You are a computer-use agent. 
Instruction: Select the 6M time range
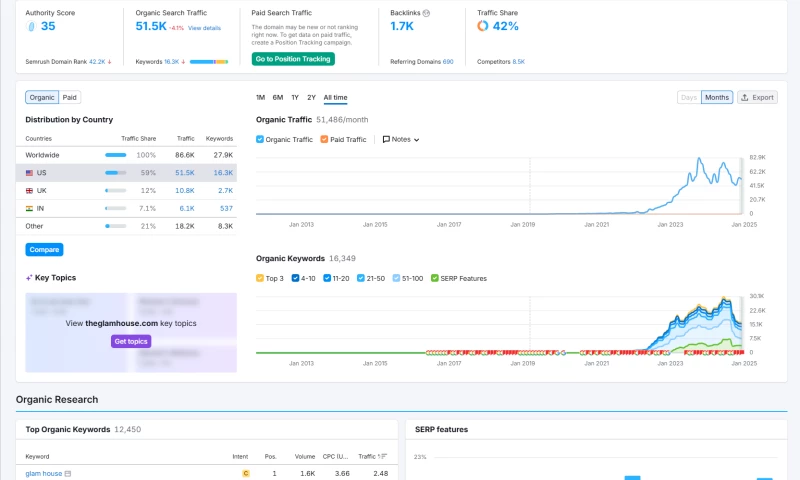pyautogui.click(x=277, y=97)
